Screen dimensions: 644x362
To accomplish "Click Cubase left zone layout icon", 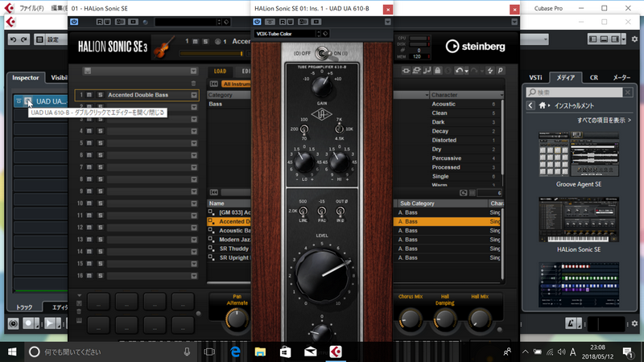I will click(593, 39).
